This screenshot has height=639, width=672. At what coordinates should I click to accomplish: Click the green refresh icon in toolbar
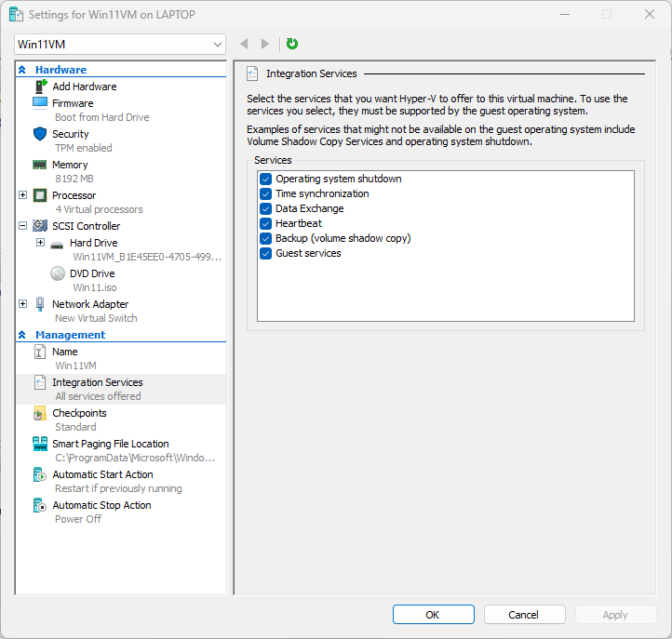tap(292, 44)
